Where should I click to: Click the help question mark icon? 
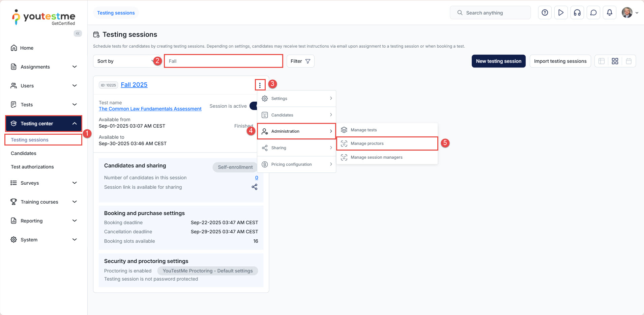click(x=545, y=13)
